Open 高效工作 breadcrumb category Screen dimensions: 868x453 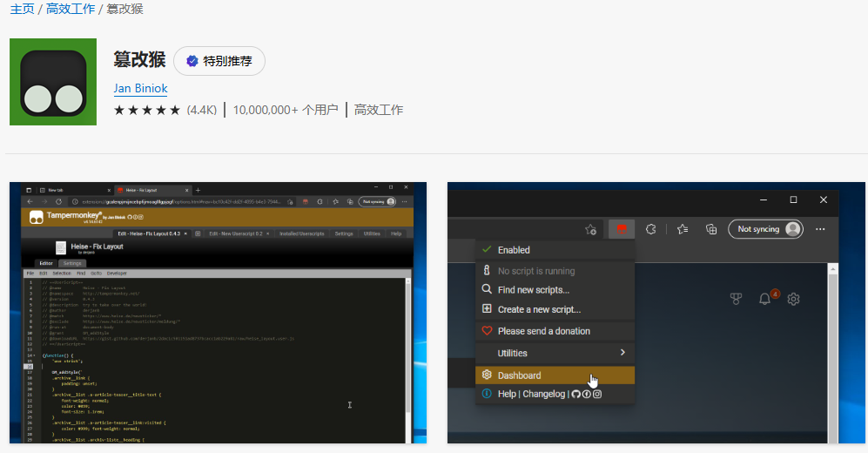pyautogui.click(x=69, y=9)
